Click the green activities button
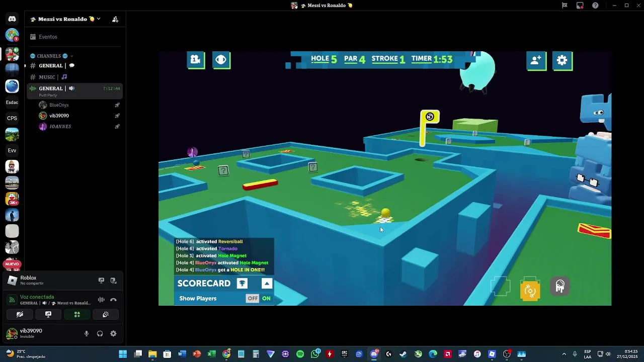 77,314
